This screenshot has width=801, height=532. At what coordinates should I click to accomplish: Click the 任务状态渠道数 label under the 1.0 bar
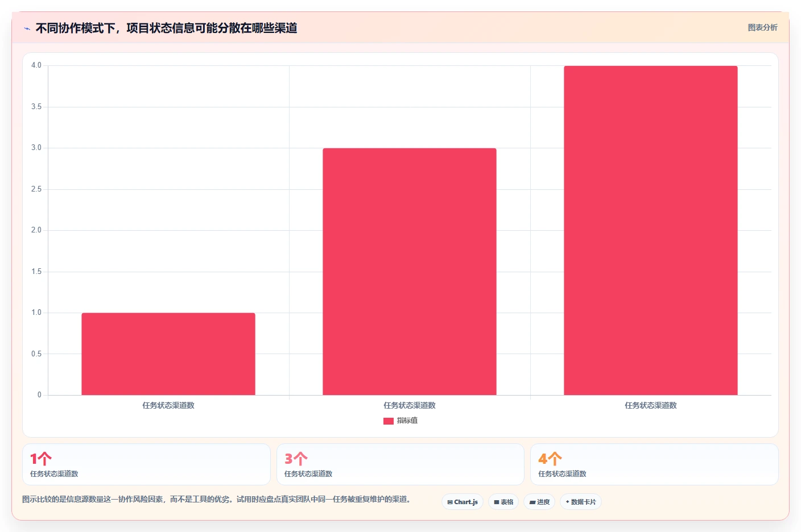tap(168, 405)
